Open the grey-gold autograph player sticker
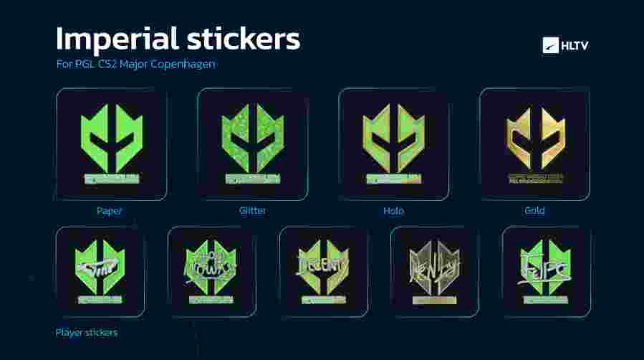The image size is (644, 360). click(x=435, y=272)
